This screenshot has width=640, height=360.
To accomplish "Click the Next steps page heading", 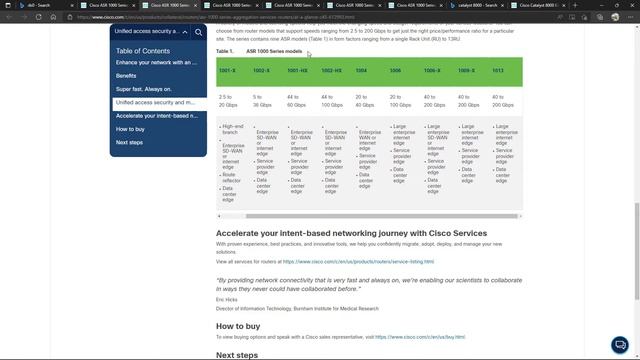I will point(237,355).
